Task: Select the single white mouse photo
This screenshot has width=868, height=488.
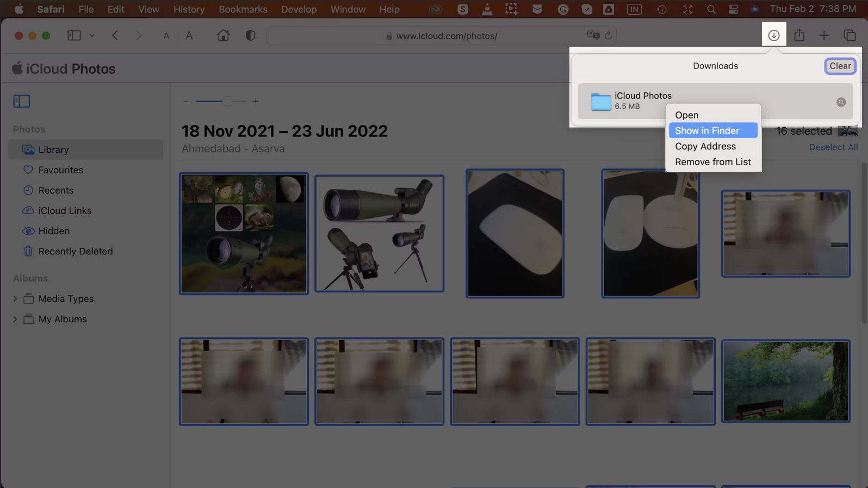Action: tap(514, 234)
